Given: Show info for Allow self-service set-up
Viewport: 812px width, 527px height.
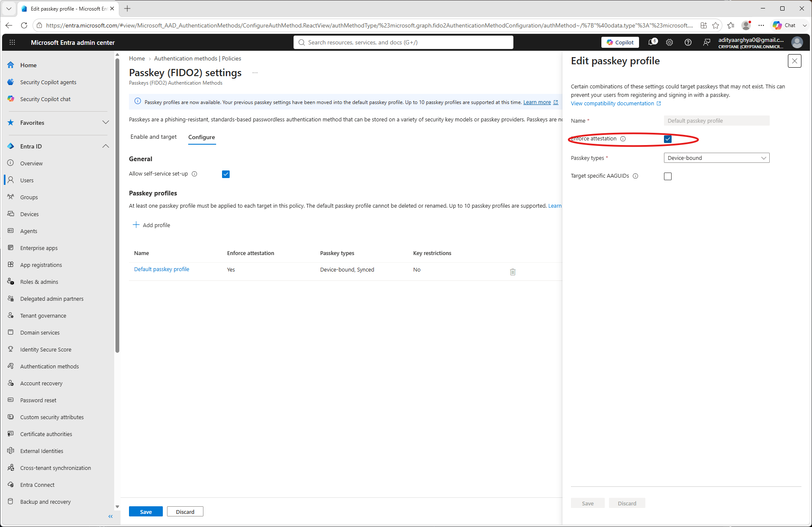Looking at the screenshot, I should pos(195,174).
